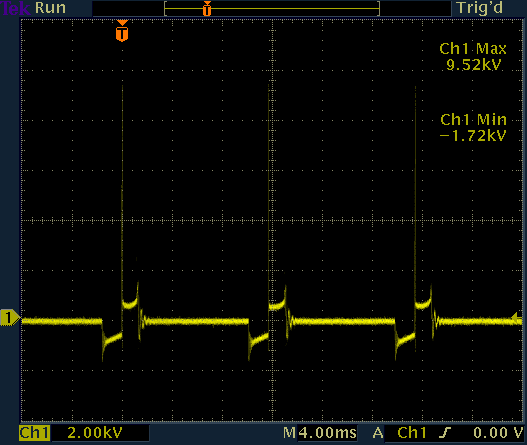Screen dimensions: 527x445
Task: Click the record view bracket bar
Action: (272, 8)
